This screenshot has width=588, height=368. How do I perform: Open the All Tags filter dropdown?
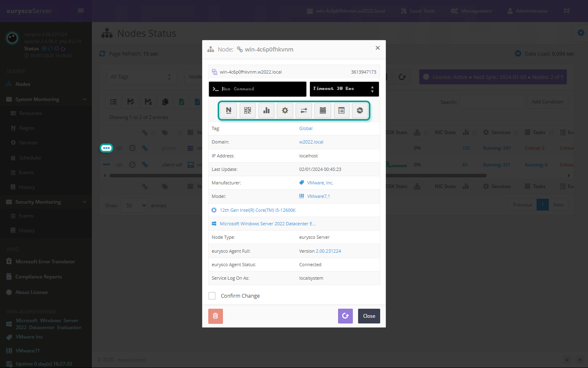click(141, 77)
